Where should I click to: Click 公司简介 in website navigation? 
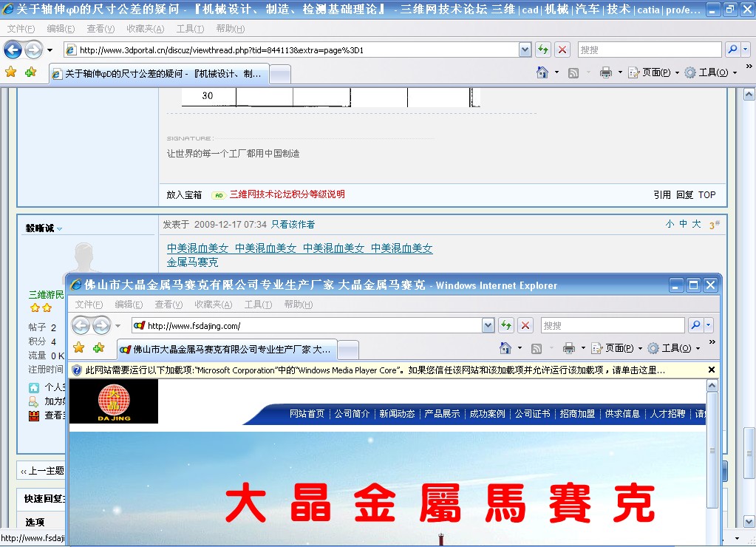(x=352, y=414)
